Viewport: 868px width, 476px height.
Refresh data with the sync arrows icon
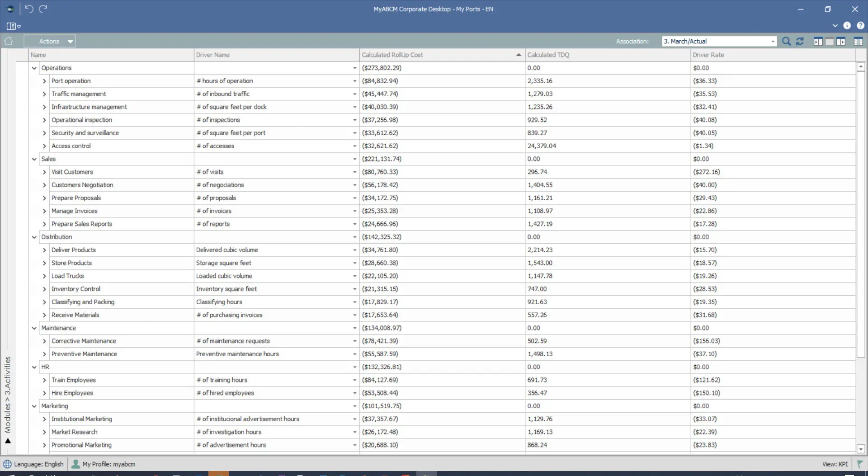click(x=800, y=41)
